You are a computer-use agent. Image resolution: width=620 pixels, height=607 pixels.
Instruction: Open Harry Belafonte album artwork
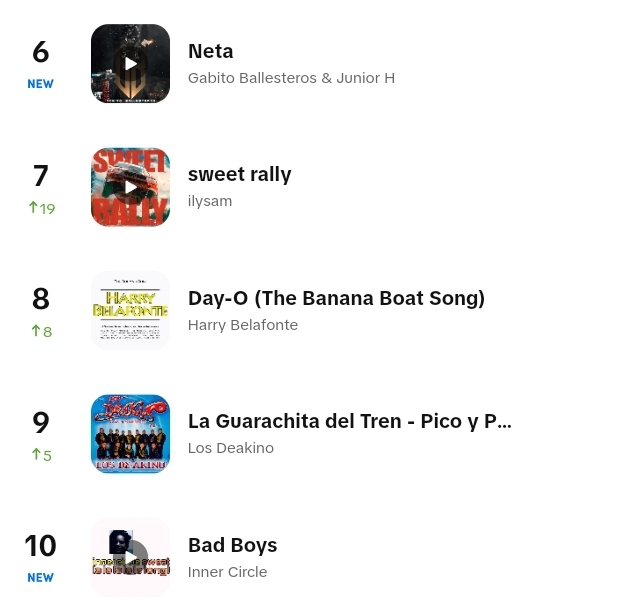pos(130,310)
